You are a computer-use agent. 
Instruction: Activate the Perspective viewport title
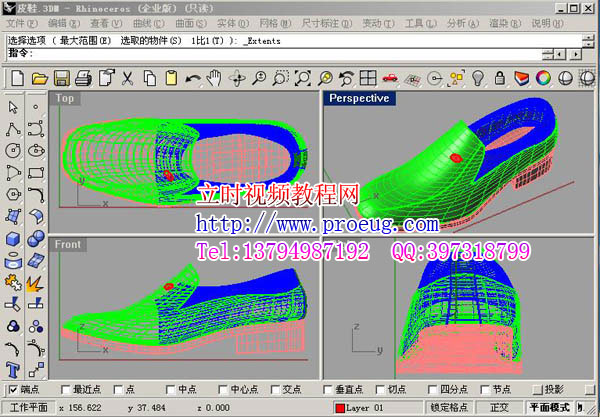[x=359, y=98]
